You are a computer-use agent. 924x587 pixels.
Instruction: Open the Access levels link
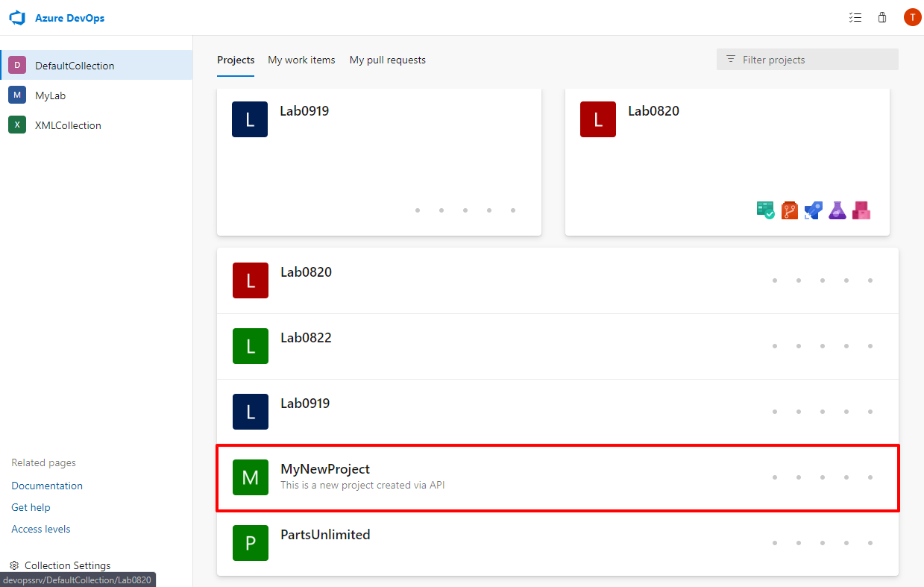pyautogui.click(x=41, y=529)
